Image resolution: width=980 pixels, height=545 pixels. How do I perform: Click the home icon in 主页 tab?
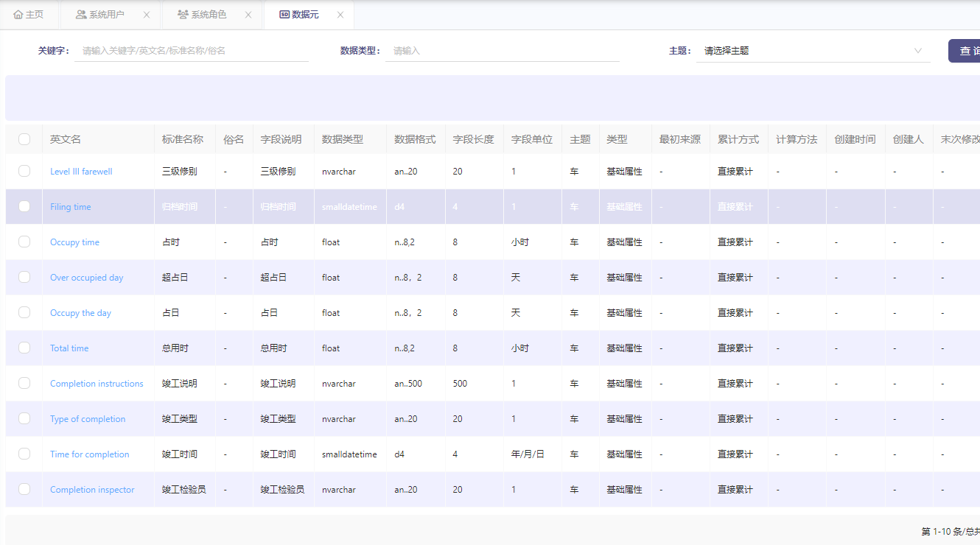(18, 15)
